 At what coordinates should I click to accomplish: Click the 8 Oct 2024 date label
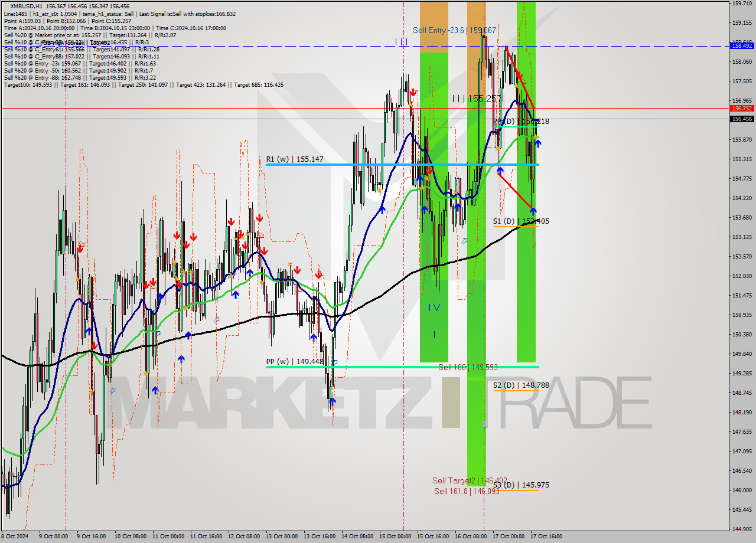[14, 537]
